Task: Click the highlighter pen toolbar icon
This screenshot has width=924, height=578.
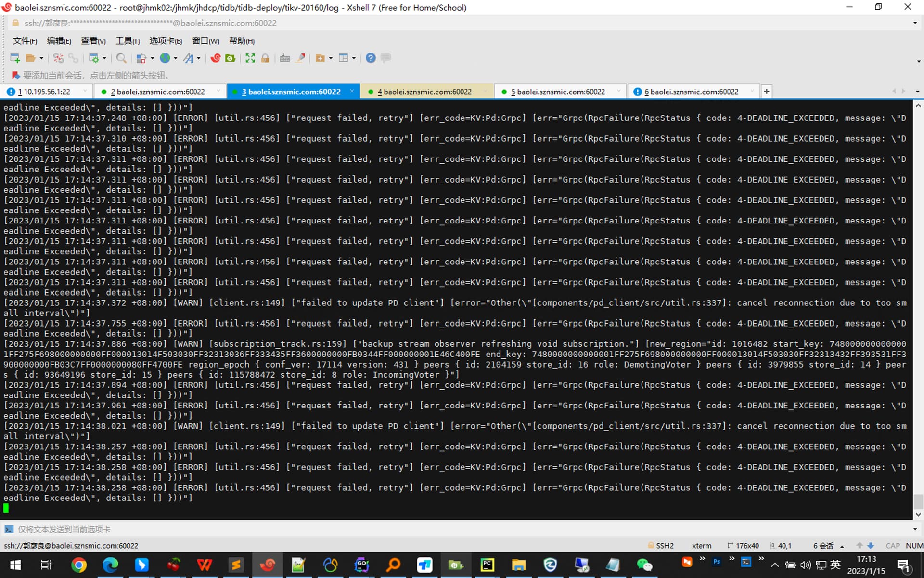Action: (300, 58)
